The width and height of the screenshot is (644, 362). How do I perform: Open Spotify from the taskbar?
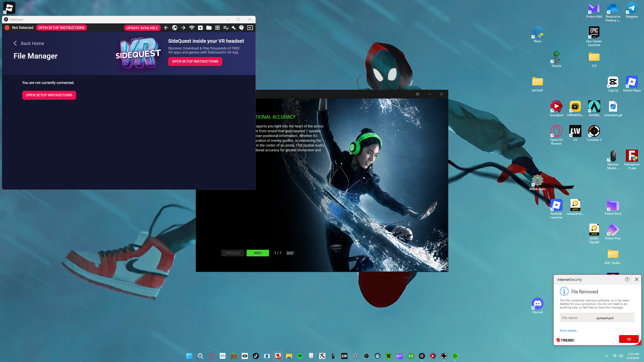pos(300,356)
